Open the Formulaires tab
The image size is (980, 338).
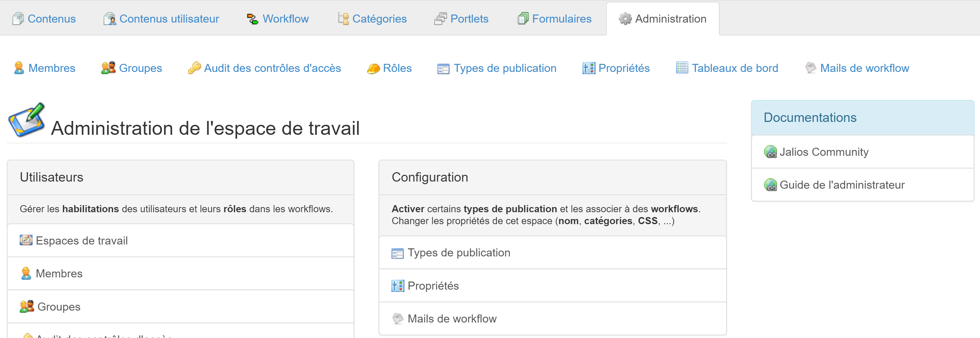point(554,19)
